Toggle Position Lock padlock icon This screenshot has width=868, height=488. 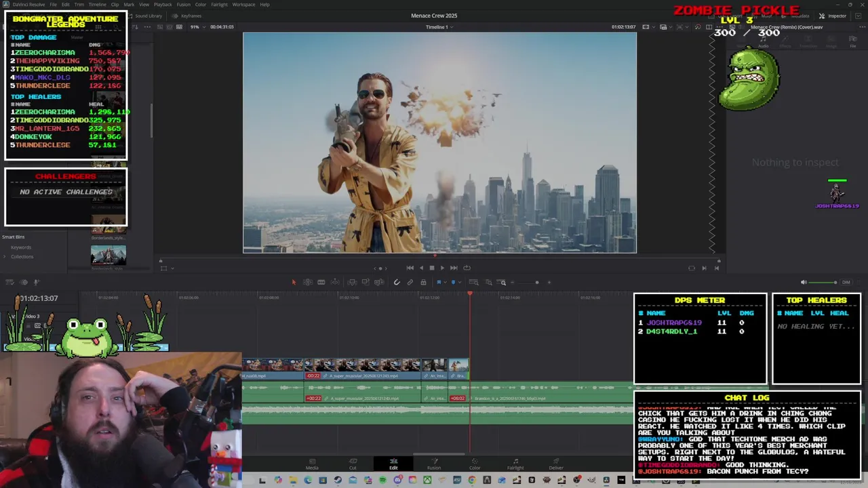coord(423,282)
